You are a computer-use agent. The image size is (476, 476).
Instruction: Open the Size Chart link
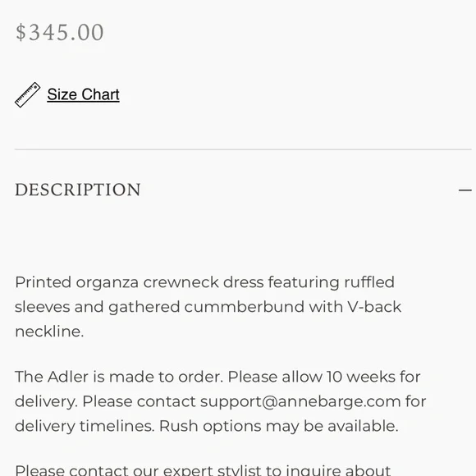[x=83, y=94]
